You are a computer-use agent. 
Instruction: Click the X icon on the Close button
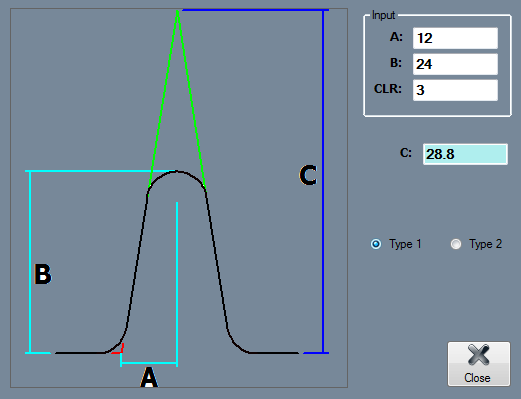coord(479,355)
